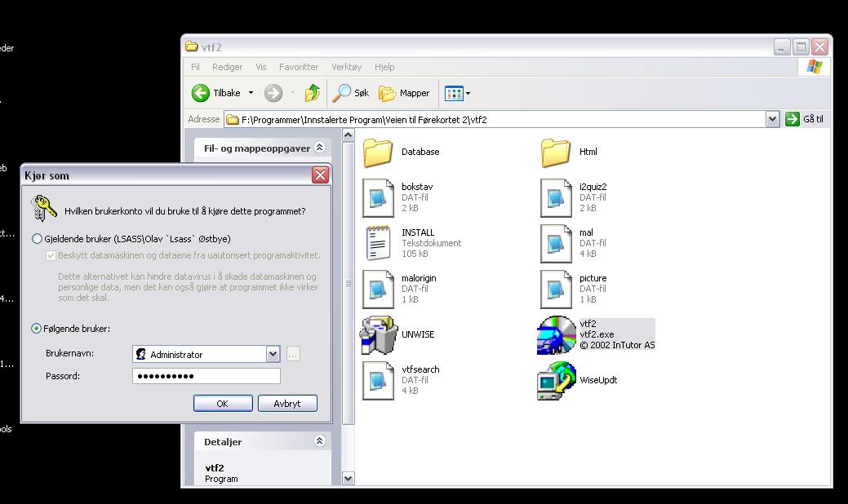Collapse the Detaljer panel
Image resolution: width=848 pixels, height=504 pixels.
(x=319, y=441)
